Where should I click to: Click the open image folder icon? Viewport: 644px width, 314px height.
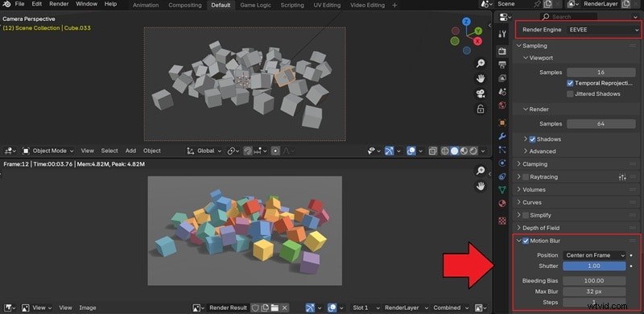pos(275,308)
